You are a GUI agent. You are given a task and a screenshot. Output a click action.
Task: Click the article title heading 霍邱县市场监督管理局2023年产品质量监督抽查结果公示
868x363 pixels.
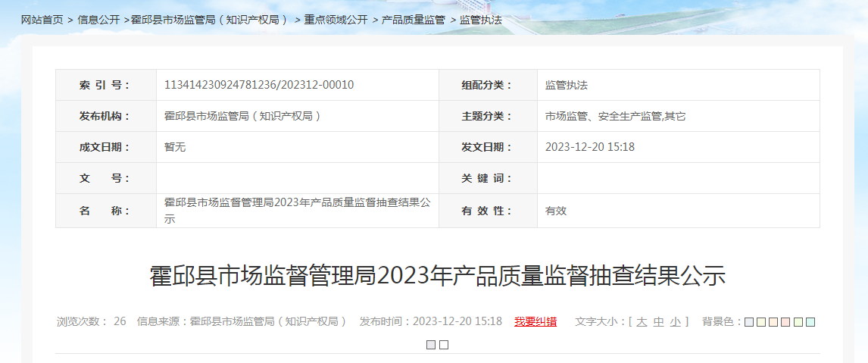(x=438, y=276)
